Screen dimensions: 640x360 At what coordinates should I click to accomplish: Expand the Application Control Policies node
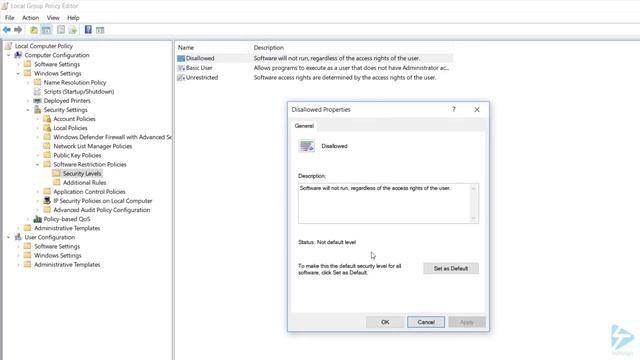pyautogui.click(x=38, y=192)
